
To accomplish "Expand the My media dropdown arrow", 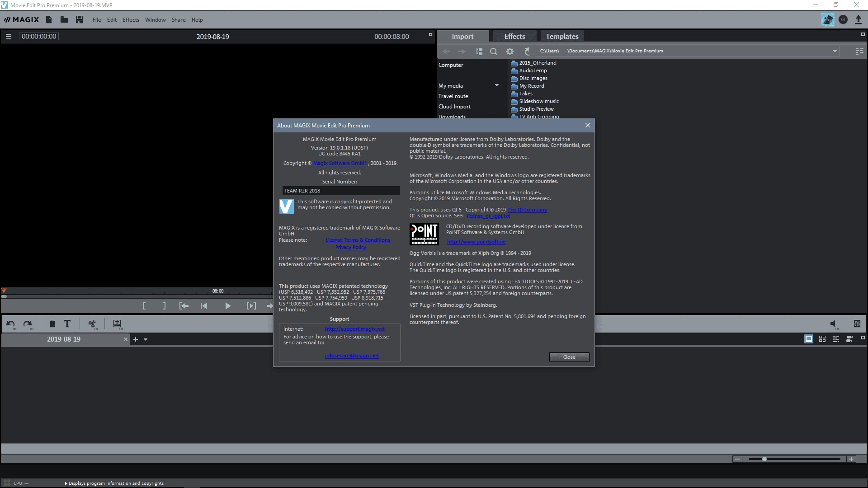I will pyautogui.click(x=497, y=85).
